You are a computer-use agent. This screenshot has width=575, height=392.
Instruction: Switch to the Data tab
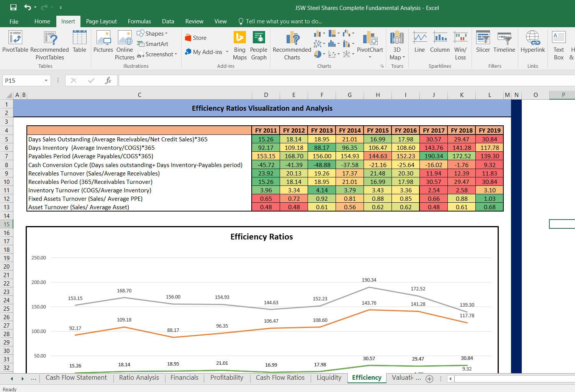pyautogui.click(x=168, y=21)
